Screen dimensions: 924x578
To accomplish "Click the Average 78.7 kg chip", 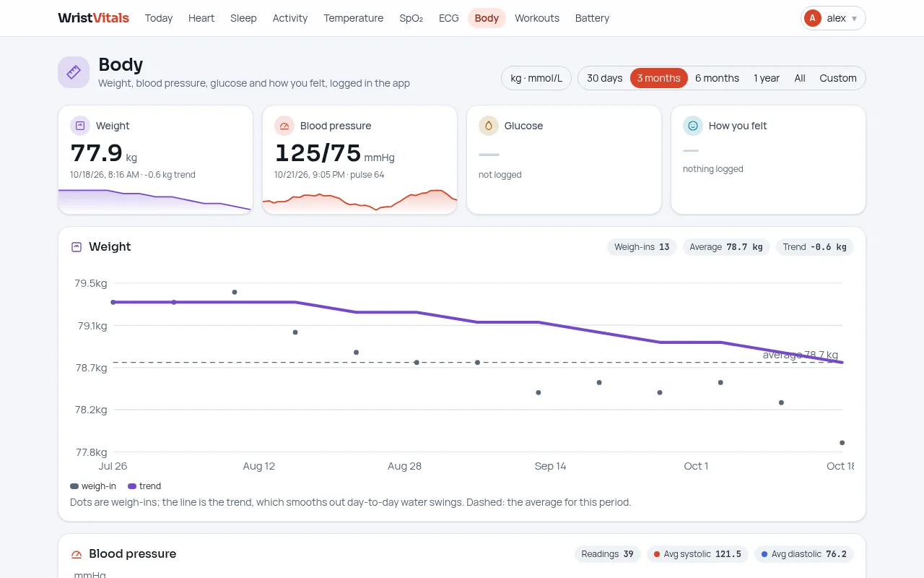I will (x=726, y=247).
